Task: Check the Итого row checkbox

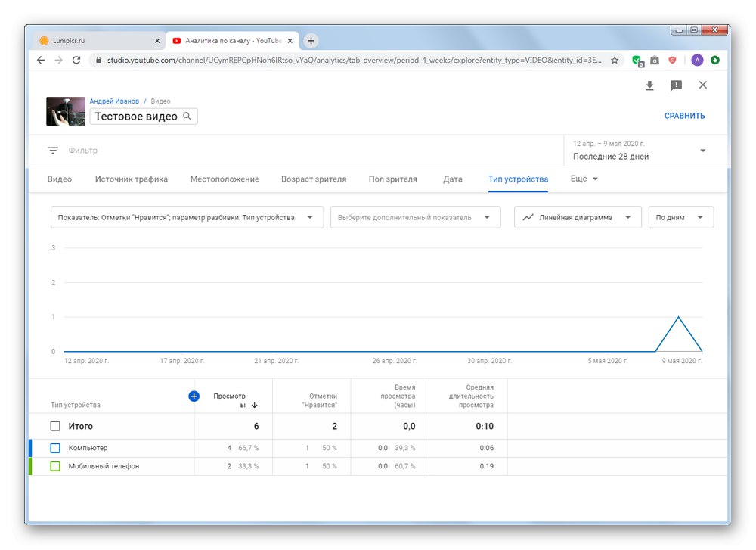Action: point(54,426)
